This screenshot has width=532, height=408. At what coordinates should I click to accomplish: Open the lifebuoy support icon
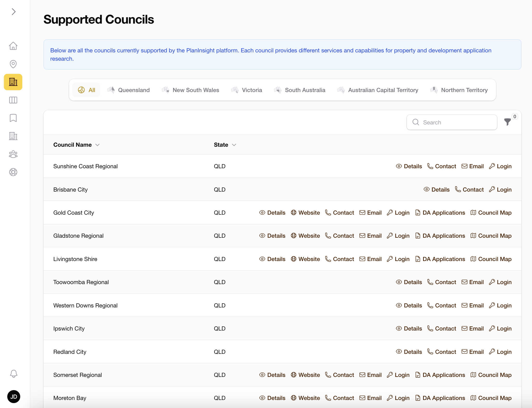(x=13, y=172)
